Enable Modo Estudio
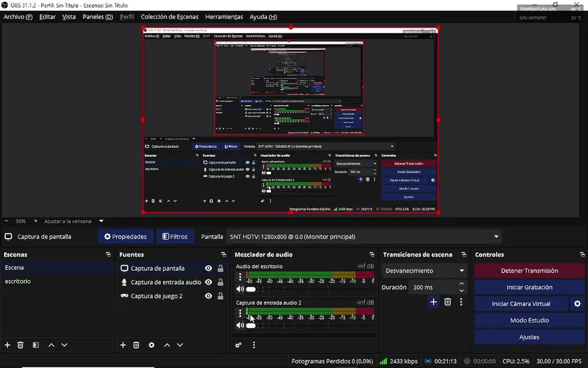This screenshot has width=588, height=368. [x=529, y=320]
